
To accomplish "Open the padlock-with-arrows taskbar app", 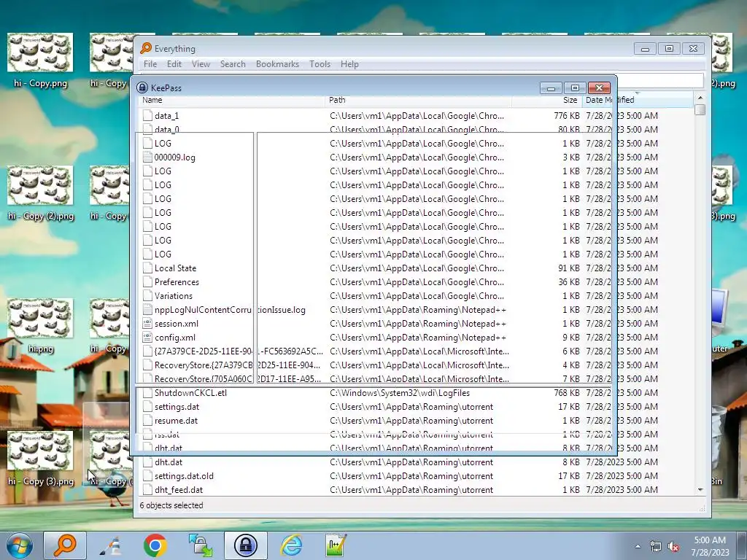I will [201, 545].
